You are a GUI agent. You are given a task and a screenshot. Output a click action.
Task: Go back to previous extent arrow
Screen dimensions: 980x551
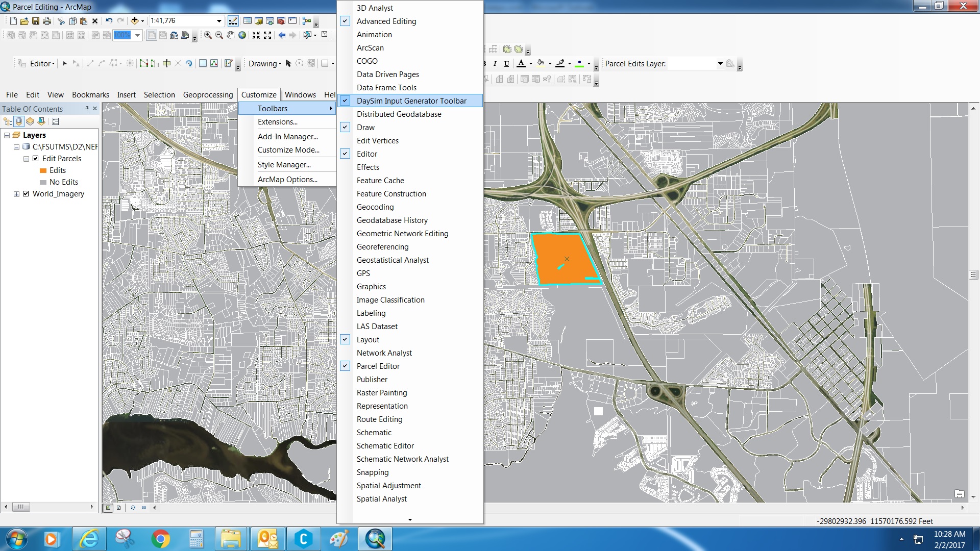coord(282,35)
